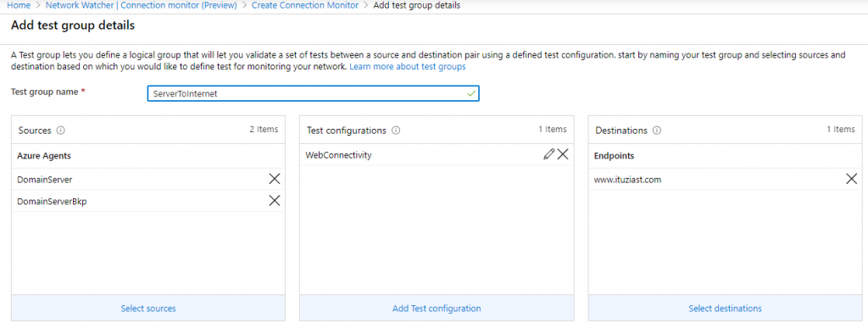Image resolution: width=868 pixels, height=334 pixels.
Task: Remove DomainServerBkp from sources list
Action: (274, 201)
